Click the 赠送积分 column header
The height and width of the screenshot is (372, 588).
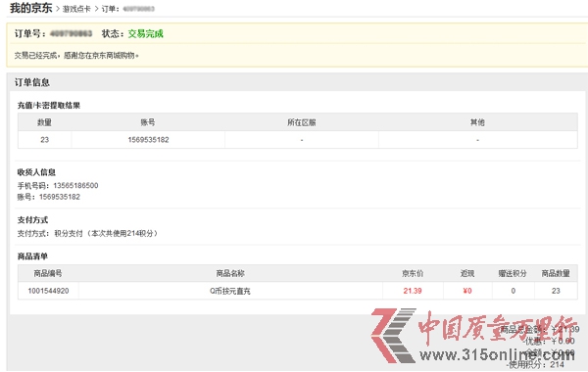pyautogui.click(x=513, y=273)
